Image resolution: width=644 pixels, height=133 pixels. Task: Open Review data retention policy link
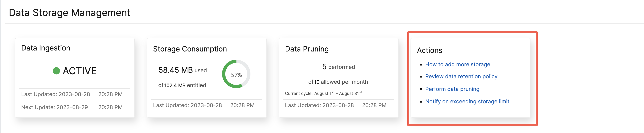click(x=461, y=76)
